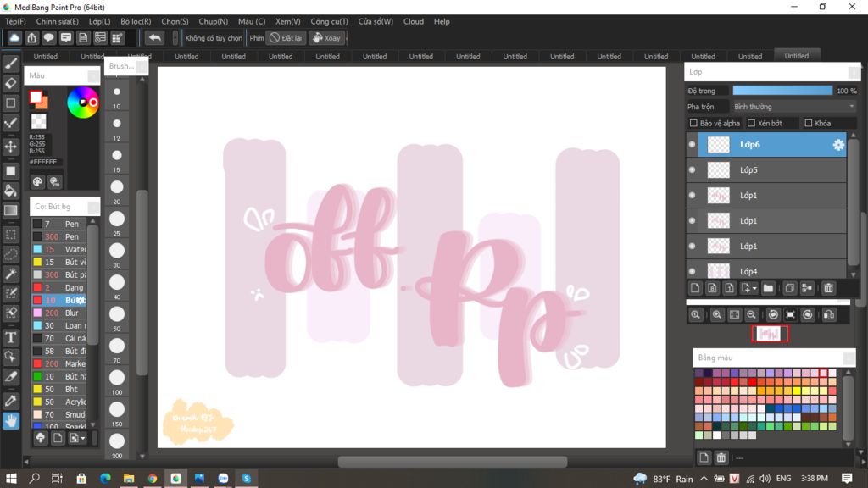Select the Blur brush in list

tap(60, 313)
